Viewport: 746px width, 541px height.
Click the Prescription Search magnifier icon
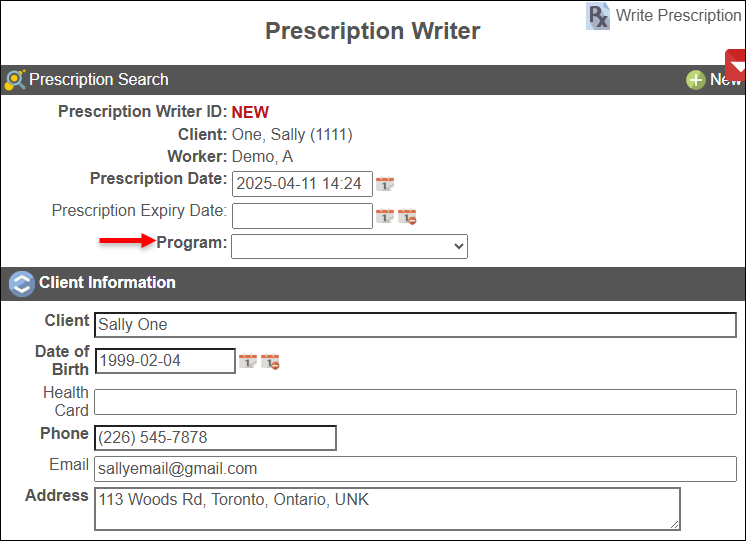(15, 80)
